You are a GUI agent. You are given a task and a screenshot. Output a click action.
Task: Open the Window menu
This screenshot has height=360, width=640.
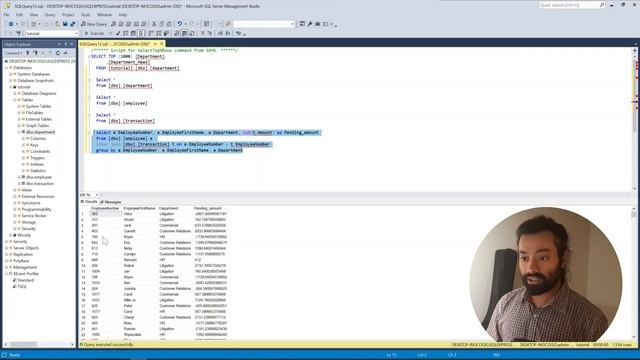(x=104, y=15)
